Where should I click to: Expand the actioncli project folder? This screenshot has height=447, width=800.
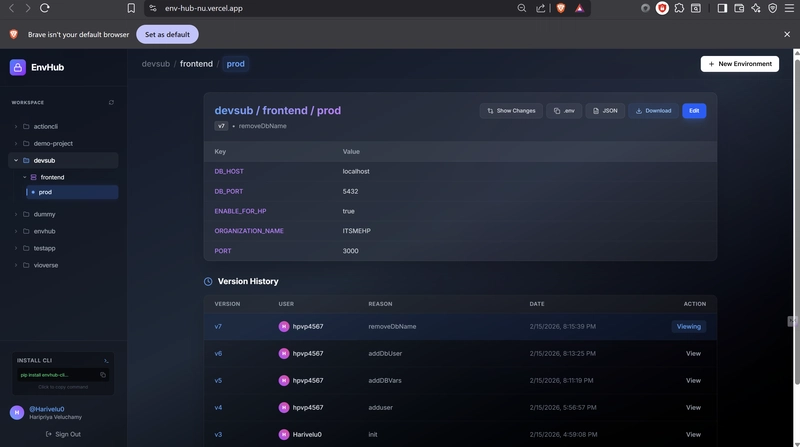[x=16, y=127]
